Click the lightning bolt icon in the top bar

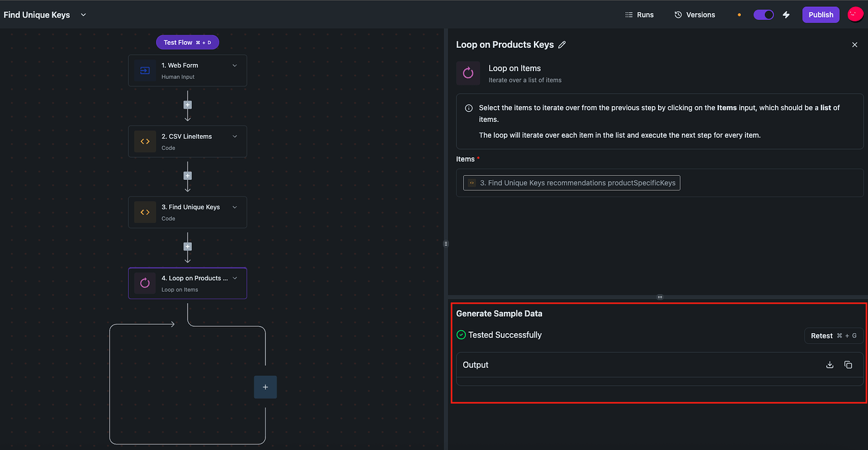tap(786, 14)
